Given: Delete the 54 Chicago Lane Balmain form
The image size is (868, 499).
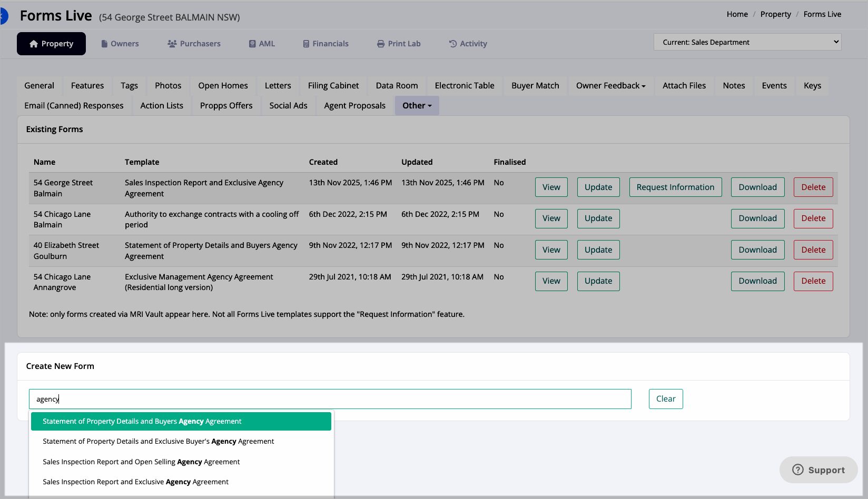Looking at the screenshot, I should (x=813, y=218).
